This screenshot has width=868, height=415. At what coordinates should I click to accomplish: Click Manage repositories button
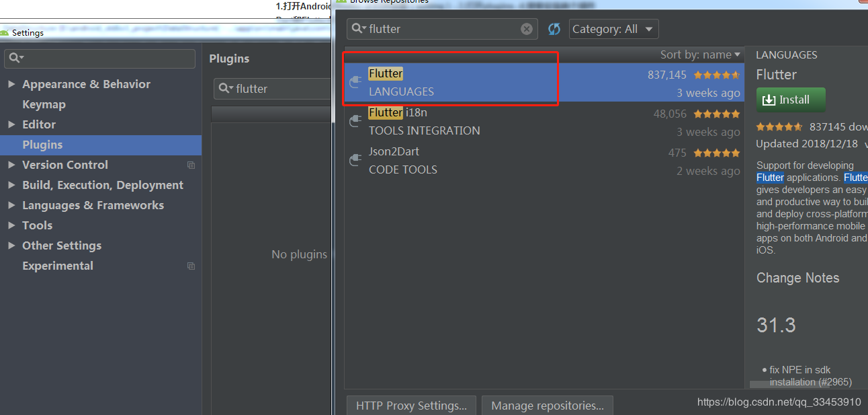(x=548, y=406)
